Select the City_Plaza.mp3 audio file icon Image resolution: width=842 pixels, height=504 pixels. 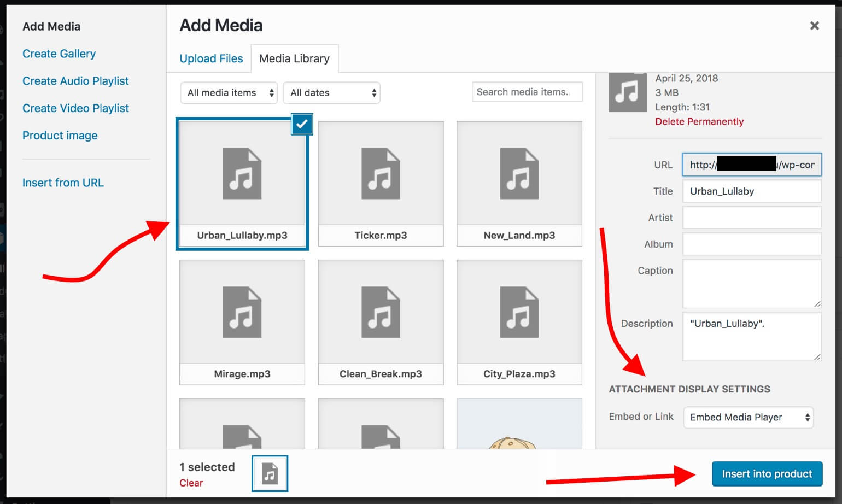click(x=518, y=312)
